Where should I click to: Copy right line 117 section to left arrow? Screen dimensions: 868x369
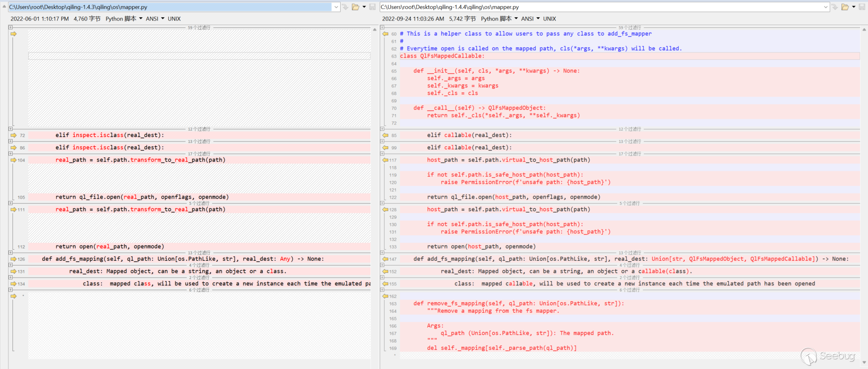(x=385, y=160)
